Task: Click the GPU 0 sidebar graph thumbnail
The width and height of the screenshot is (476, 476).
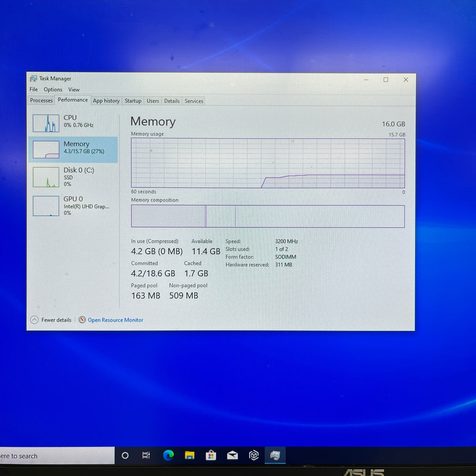Action: tap(46, 206)
